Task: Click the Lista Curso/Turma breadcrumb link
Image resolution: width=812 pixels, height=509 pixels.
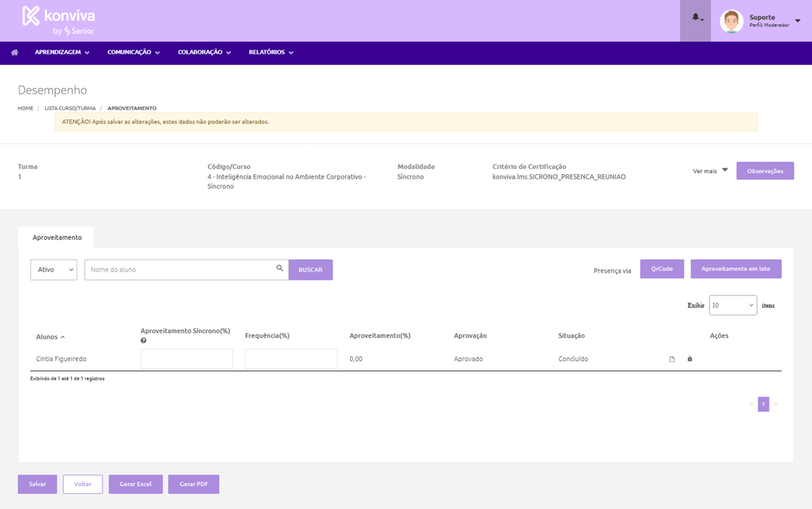Action: 70,109
